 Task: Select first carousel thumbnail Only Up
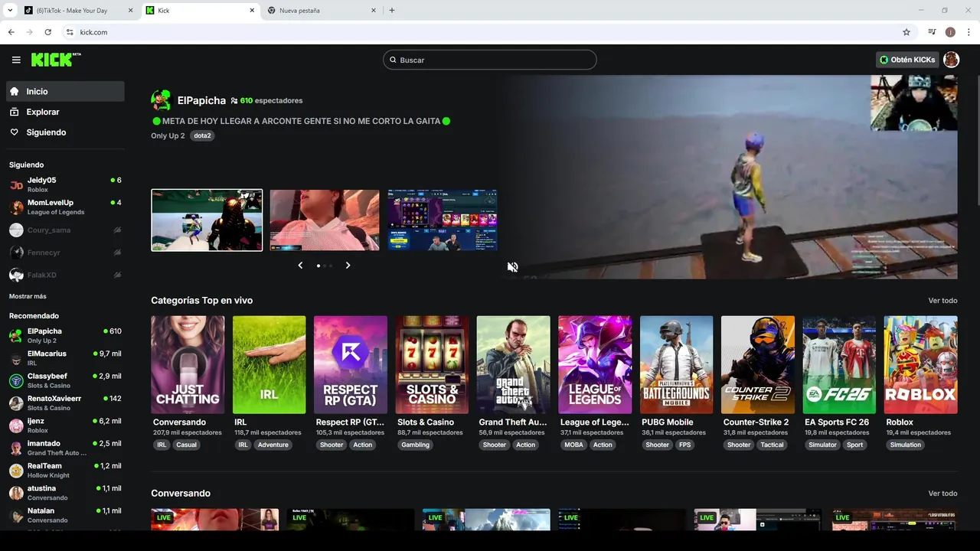coord(207,220)
